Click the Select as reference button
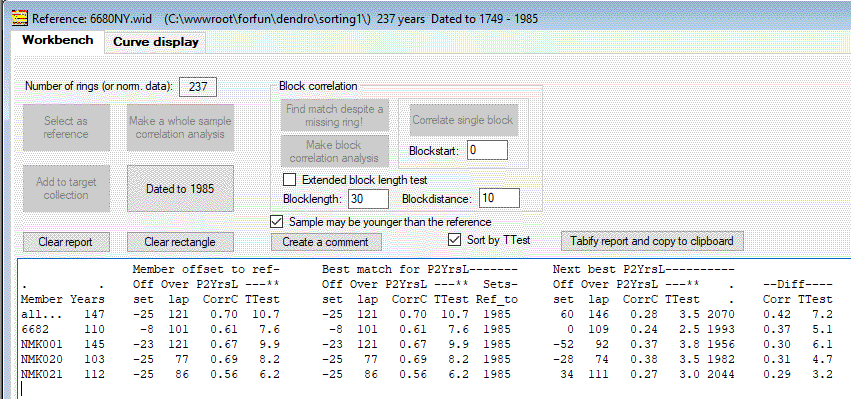The height and width of the screenshot is (399, 851). coord(66,128)
